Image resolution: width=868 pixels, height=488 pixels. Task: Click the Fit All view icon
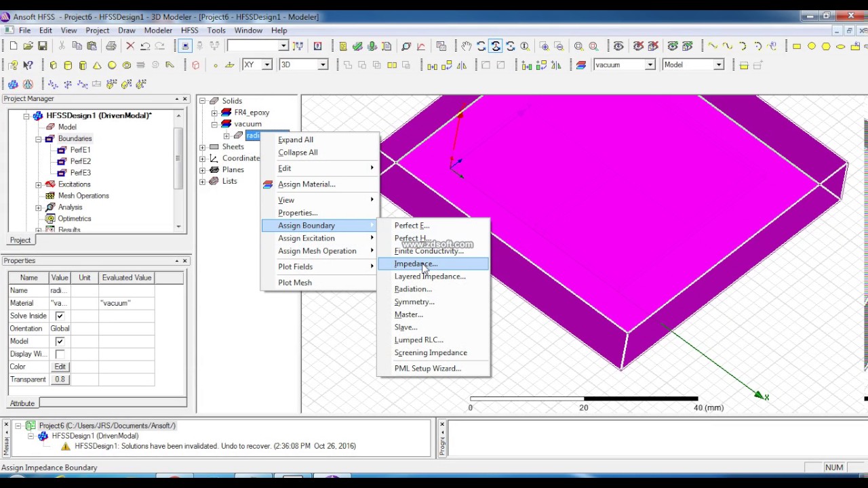pos(579,46)
